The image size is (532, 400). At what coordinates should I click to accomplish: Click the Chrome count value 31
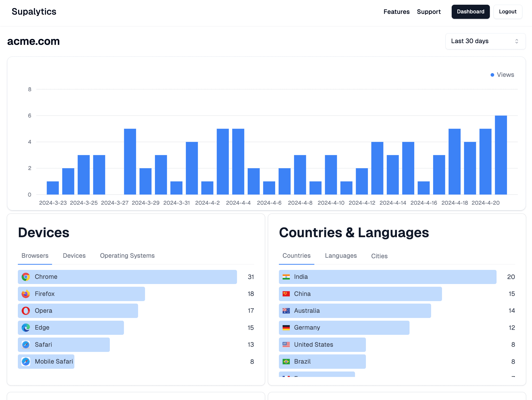pyautogui.click(x=251, y=277)
